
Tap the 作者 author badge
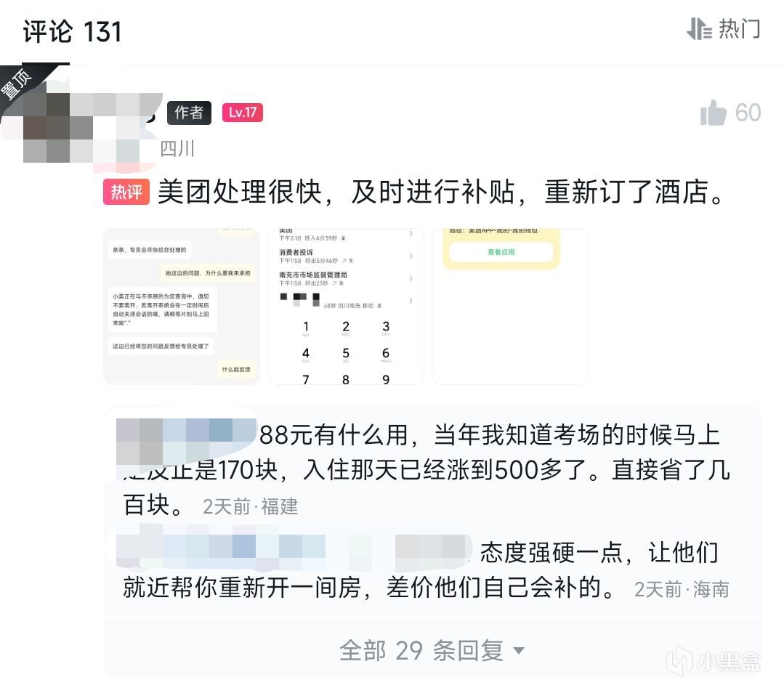[189, 113]
